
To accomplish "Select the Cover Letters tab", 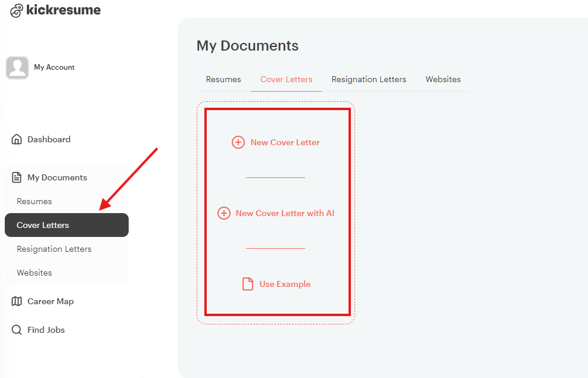I will pyautogui.click(x=286, y=79).
